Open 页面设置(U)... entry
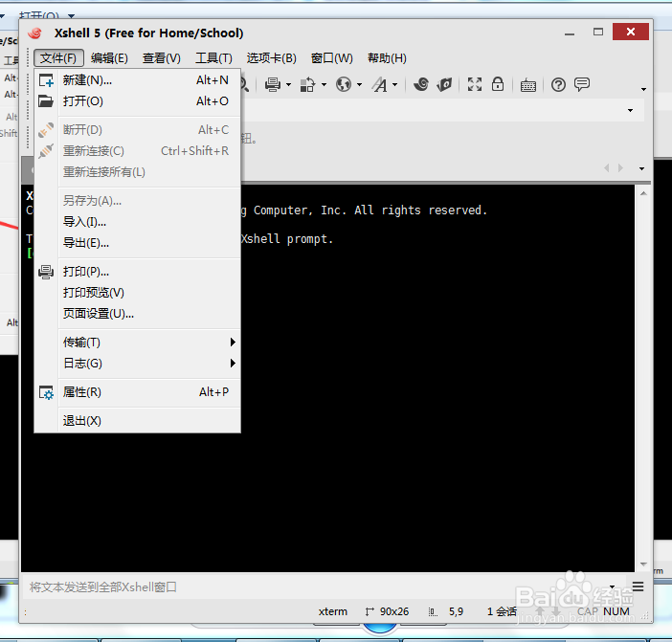Viewport: 672px width, 642px height. coord(137,314)
